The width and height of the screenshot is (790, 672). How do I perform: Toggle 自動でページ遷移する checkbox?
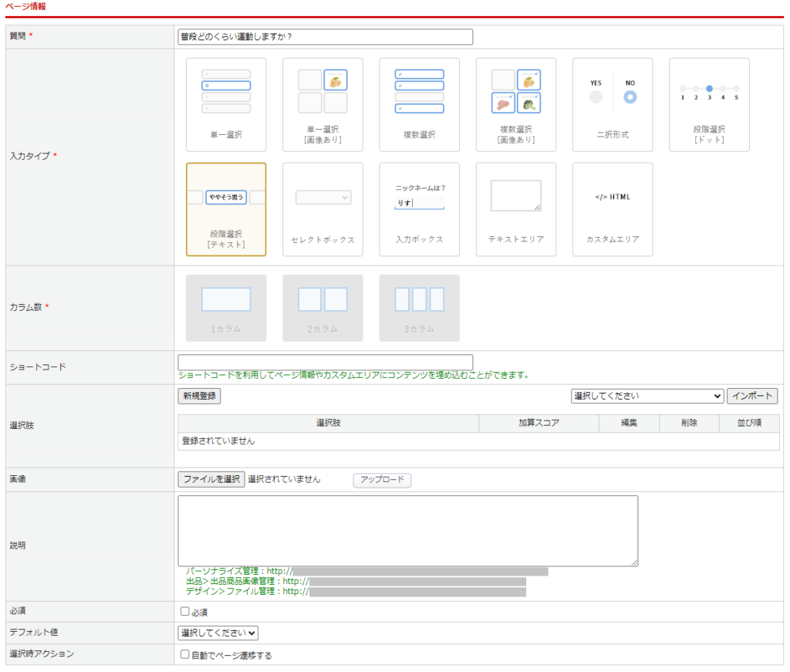185,655
